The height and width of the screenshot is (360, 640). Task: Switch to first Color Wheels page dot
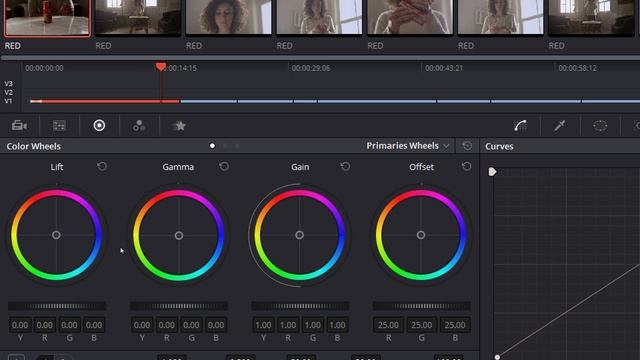click(x=212, y=146)
